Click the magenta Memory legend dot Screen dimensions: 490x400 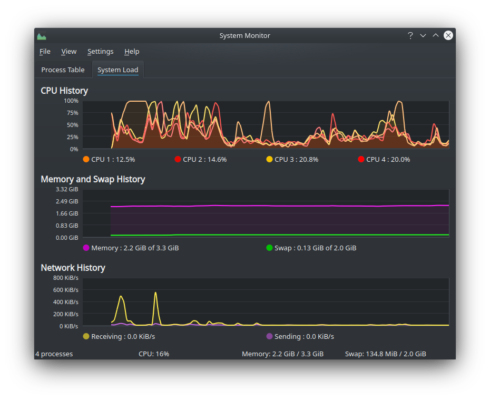pos(86,248)
